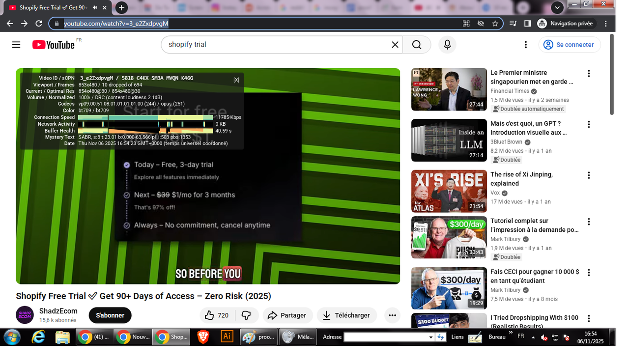Click Doublée automatiquement badge
The width and height of the screenshot is (629, 364).
tap(528, 109)
